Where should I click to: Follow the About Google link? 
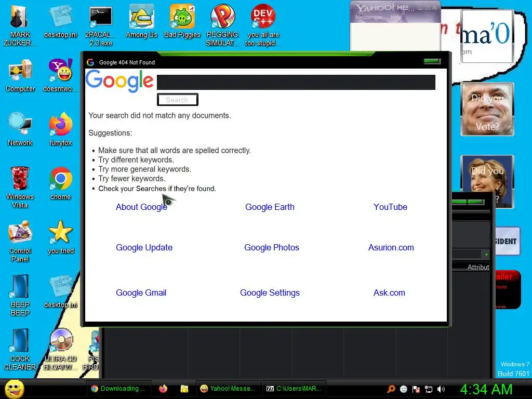(x=141, y=207)
